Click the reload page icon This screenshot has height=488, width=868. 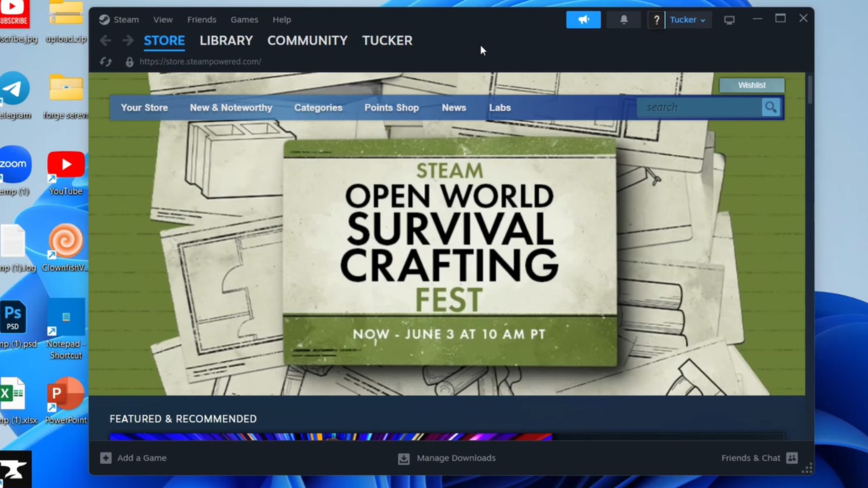click(106, 62)
